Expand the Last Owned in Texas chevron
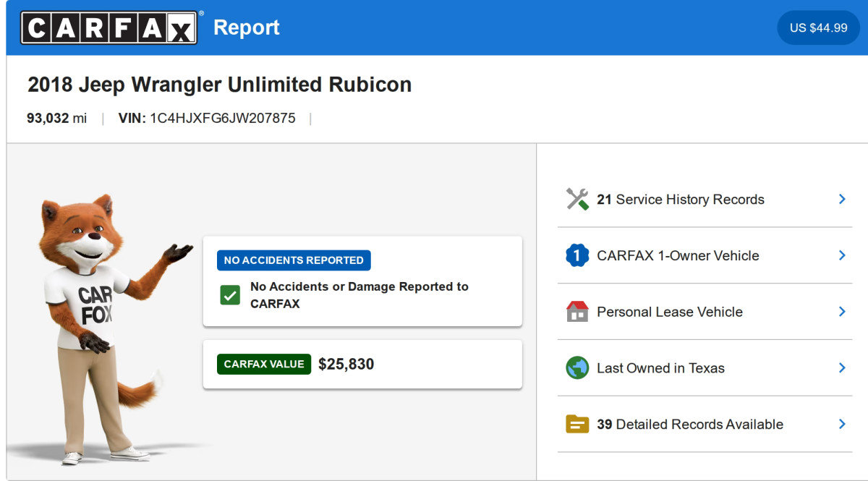This screenshot has width=868, height=481. pyautogui.click(x=842, y=368)
